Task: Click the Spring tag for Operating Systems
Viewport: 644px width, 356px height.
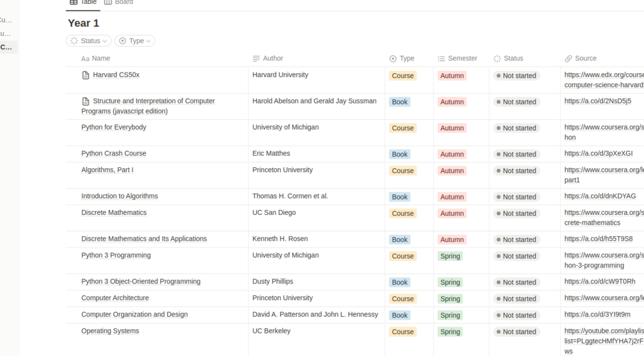Action: [450, 332]
